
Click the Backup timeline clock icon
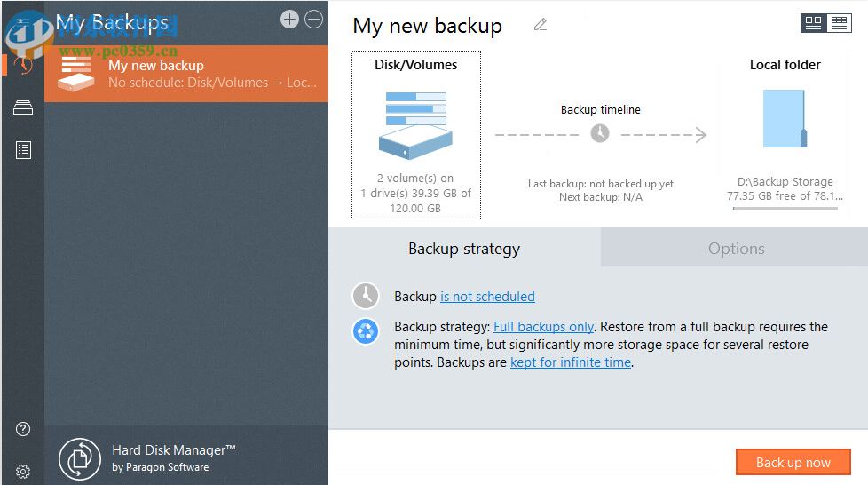pyautogui.click(x=600, y=133)
